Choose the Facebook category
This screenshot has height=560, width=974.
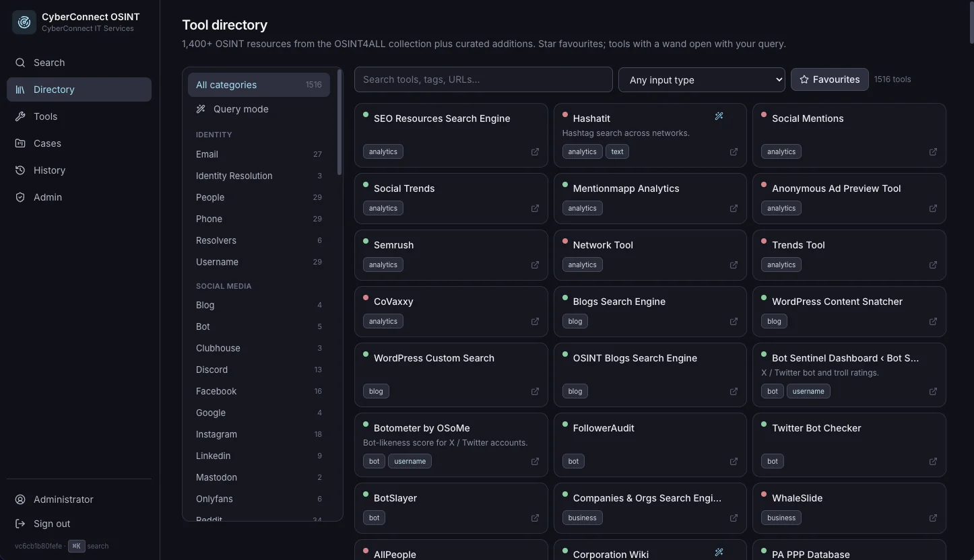(x=259, y=391)
